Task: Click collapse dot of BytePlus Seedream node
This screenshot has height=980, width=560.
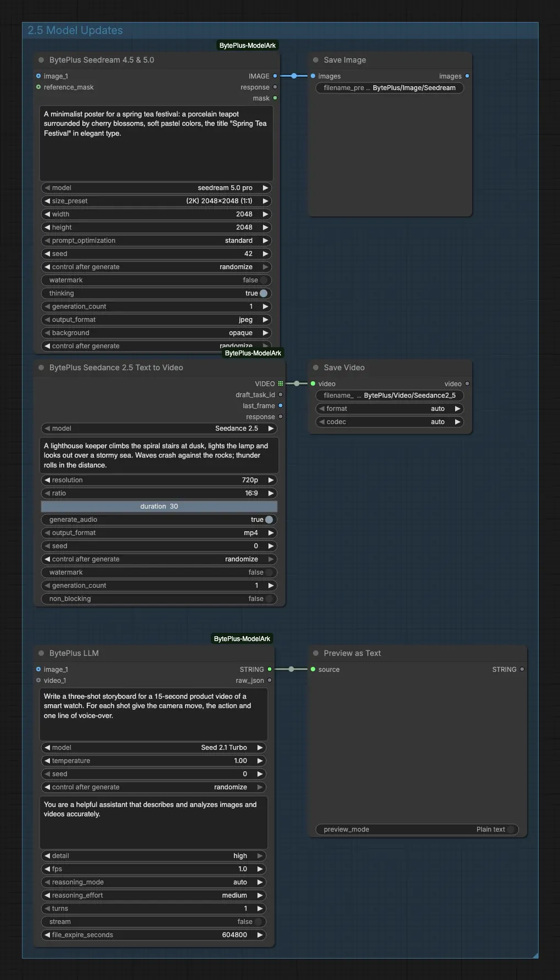Action: tap(41, 60)
